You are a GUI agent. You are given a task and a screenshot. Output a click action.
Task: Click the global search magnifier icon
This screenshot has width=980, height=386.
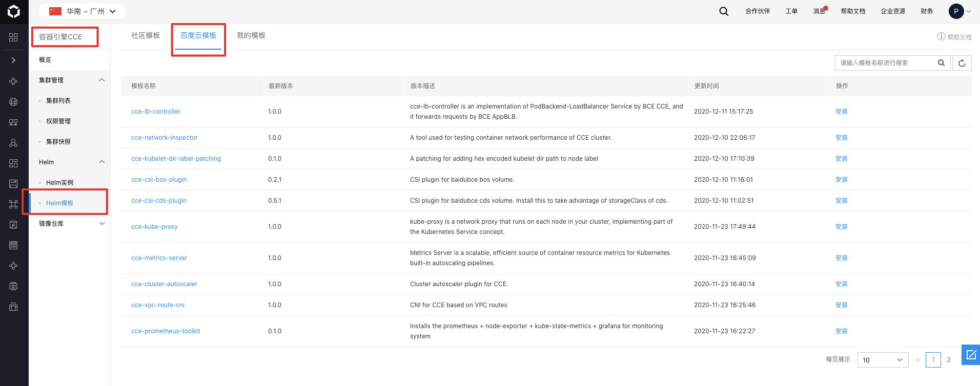click(724, 11)
